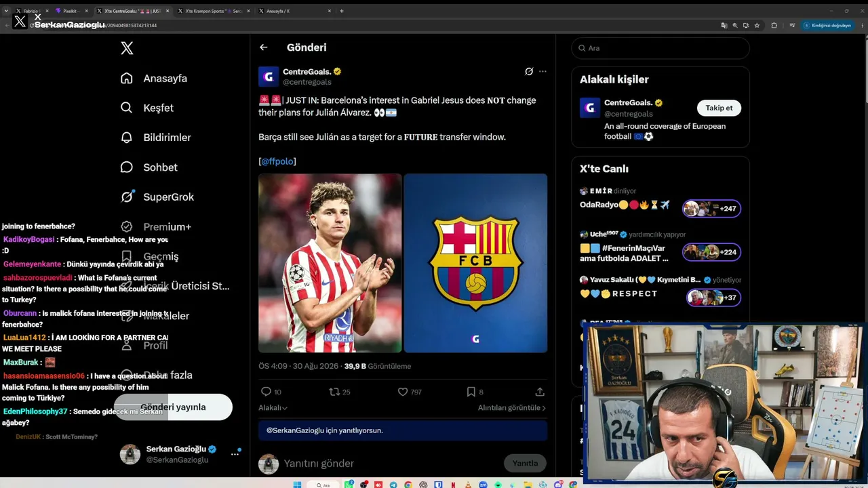Open Bildirimler notifications page
The image size is (868, 488).
click(x=167, y=138)
